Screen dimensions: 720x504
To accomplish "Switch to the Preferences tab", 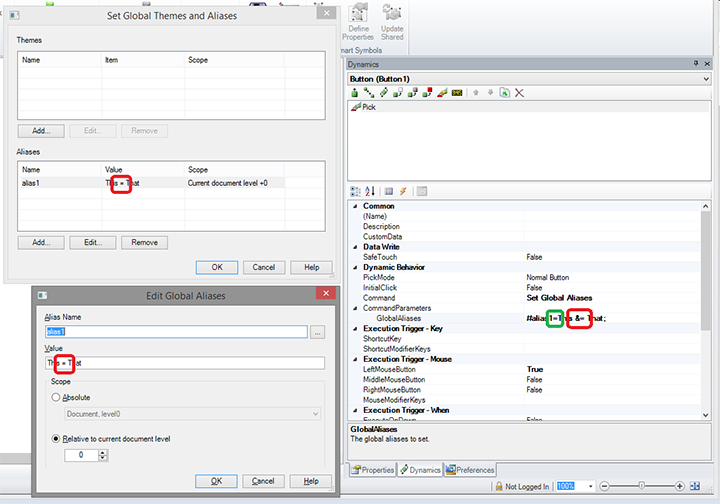I will tap(470, 470).
